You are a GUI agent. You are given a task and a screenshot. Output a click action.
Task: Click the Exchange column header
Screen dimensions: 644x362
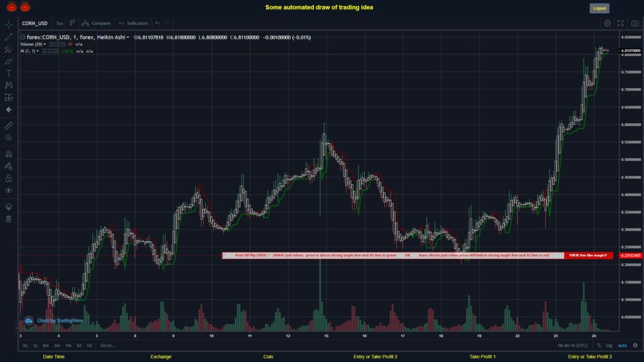pyautogui.click(x=161, y=357)
